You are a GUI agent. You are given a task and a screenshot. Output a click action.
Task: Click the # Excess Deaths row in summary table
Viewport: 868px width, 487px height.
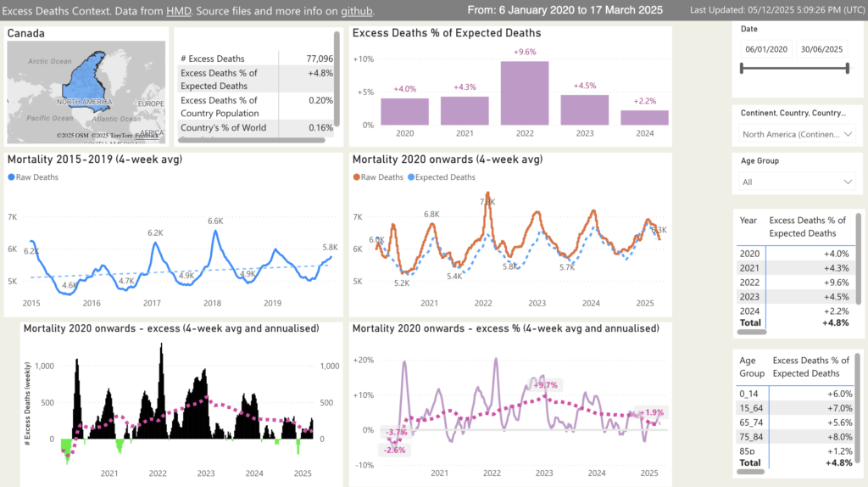click(254, 59)
